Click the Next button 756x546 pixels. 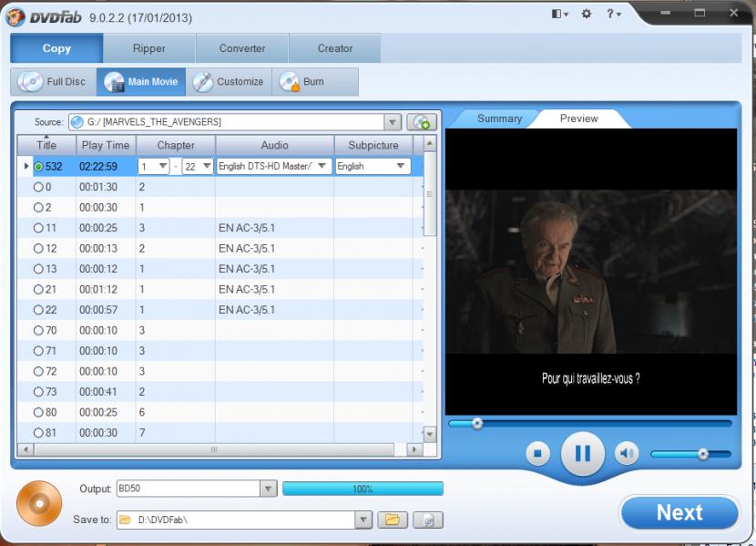[679, 512]
